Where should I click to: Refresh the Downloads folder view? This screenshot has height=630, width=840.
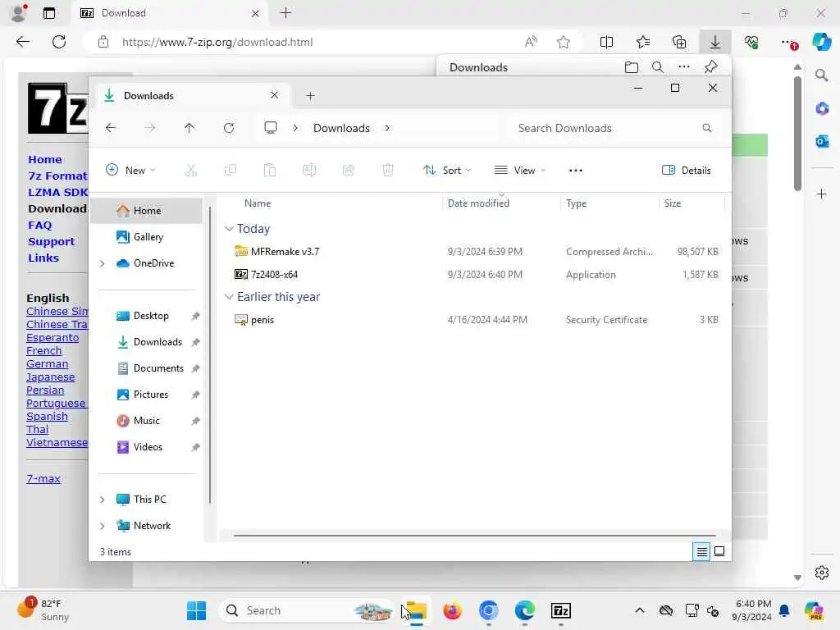pos(229,128)
